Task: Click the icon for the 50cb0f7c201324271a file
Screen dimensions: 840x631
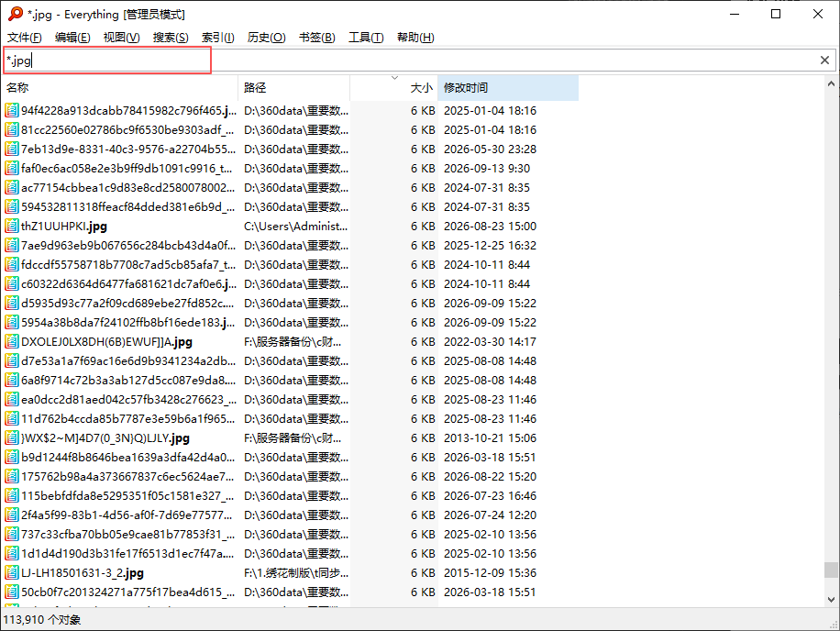Action: (x=12, y=592)
